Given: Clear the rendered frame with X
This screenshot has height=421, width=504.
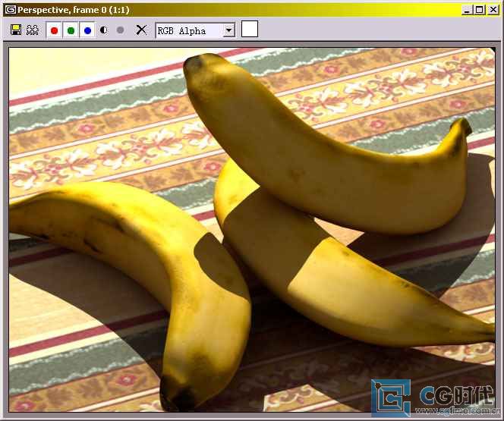Looking at the screenshot, I should pyautogui.click(x=141, y=30).
